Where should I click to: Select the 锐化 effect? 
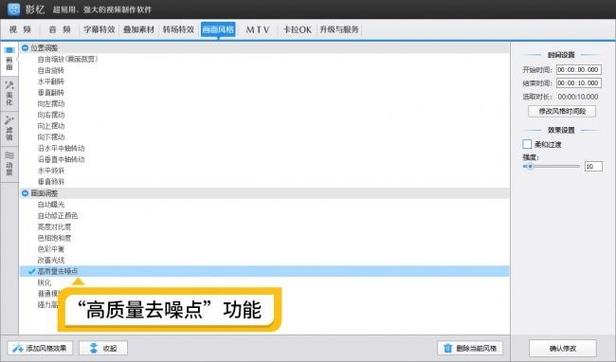[x=44, y=283]
